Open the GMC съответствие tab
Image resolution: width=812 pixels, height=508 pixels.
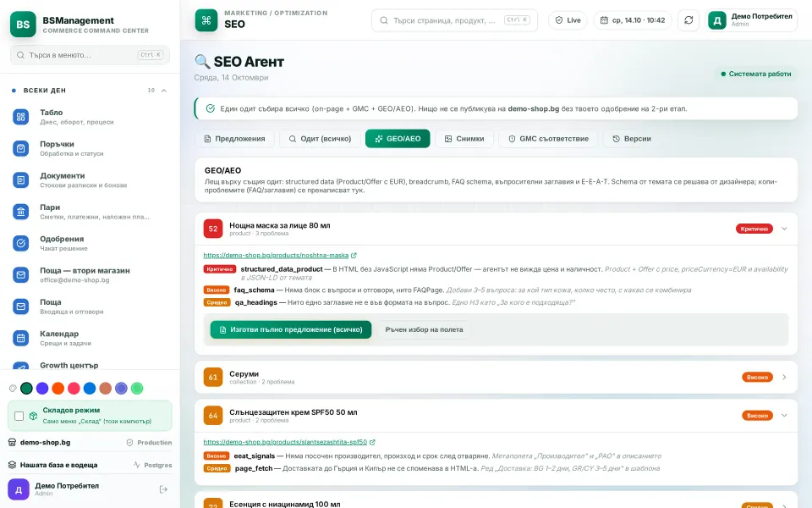pos(548,139)
